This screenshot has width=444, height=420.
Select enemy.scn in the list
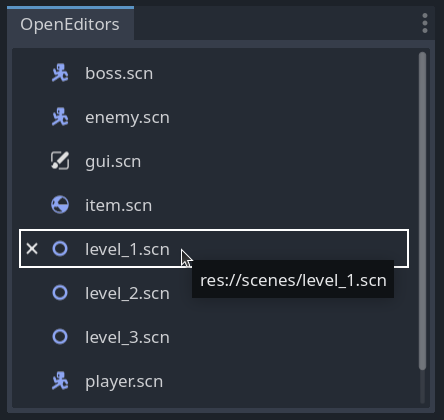pos(214,117)
